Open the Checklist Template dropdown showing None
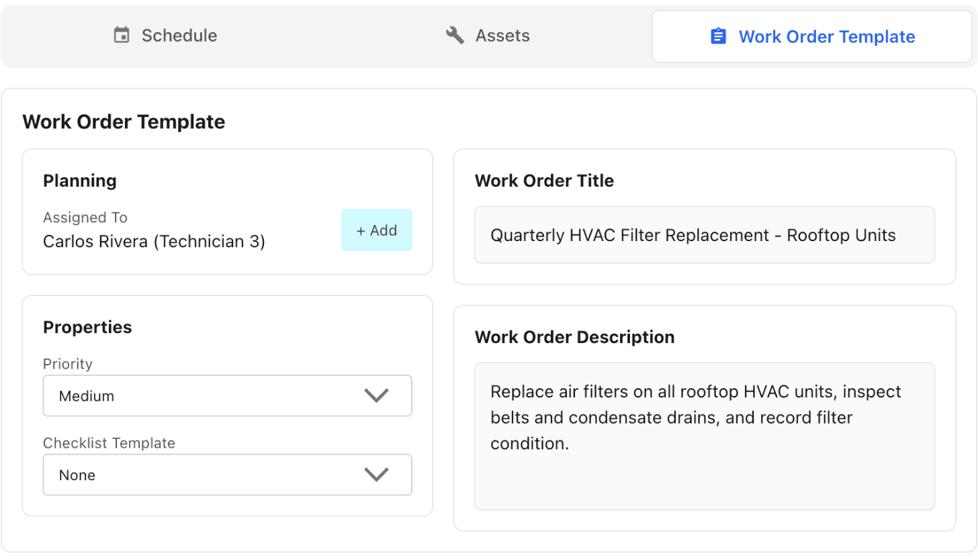 pyautogui.click(x=228, y=475)
